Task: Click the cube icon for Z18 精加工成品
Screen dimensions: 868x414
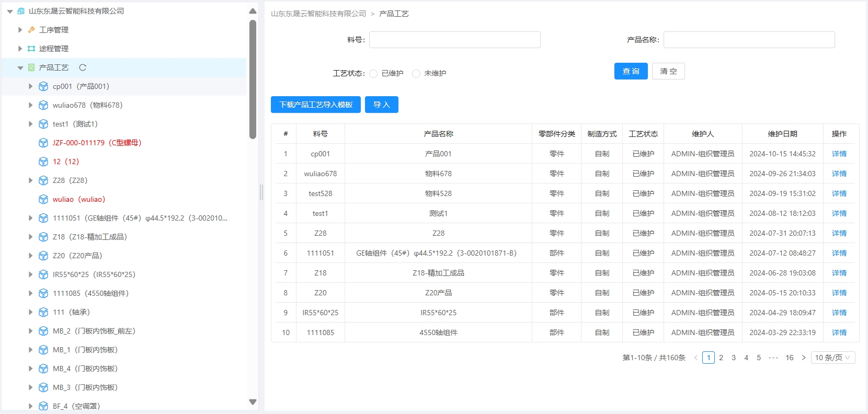Action: (43, 237)
